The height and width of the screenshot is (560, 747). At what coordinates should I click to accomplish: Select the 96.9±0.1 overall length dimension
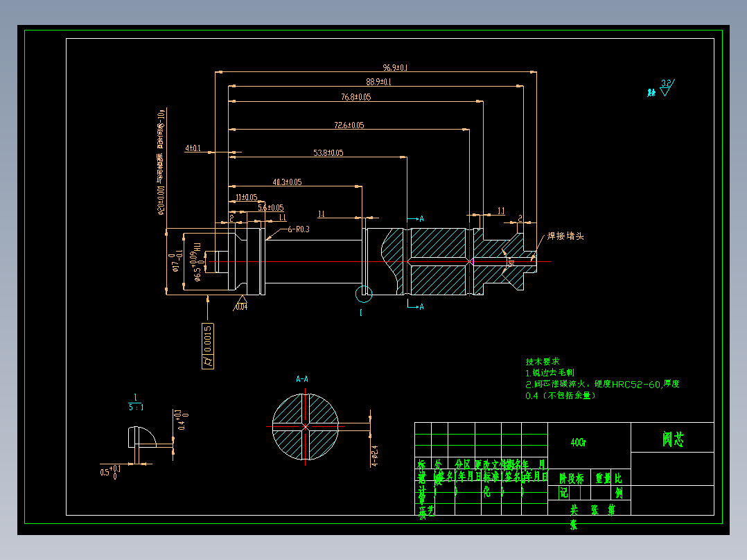[x=395, y=68]
